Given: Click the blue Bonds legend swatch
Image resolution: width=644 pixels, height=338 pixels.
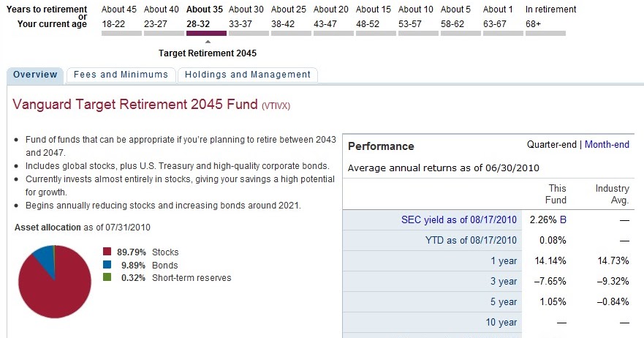Looking at the screenshot, I should point(107,265).
